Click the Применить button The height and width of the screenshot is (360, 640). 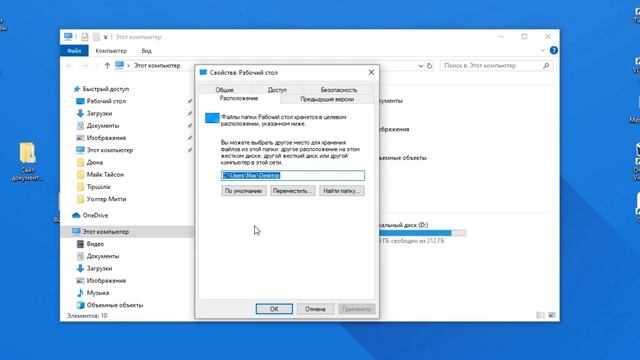point(356,309)
